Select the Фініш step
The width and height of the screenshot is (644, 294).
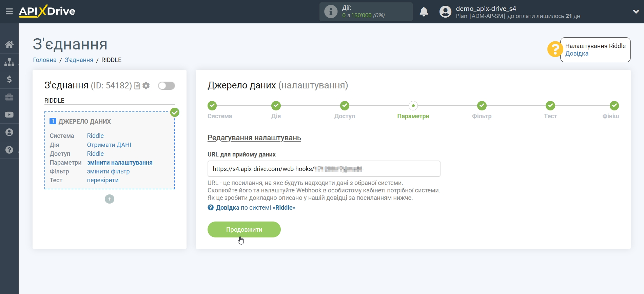tap(614, 106)
